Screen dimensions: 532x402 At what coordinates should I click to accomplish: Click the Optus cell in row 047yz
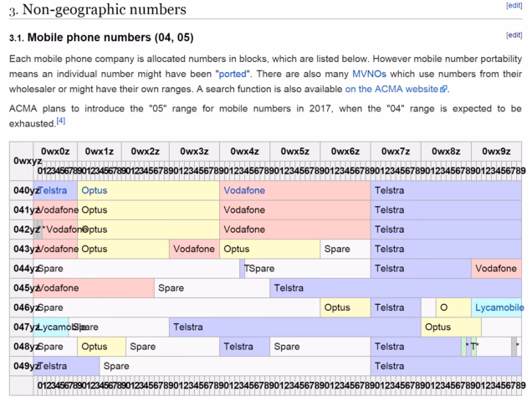(451, 327)
